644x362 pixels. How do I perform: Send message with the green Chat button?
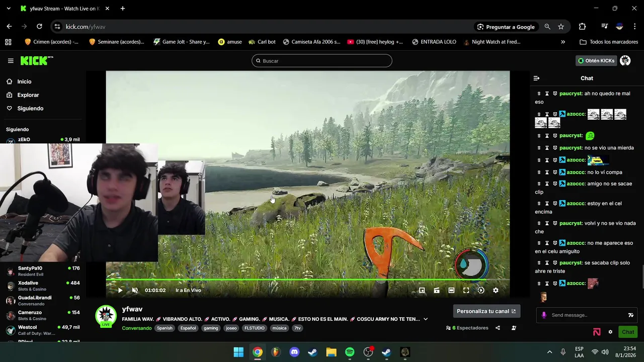pos(628,332)
